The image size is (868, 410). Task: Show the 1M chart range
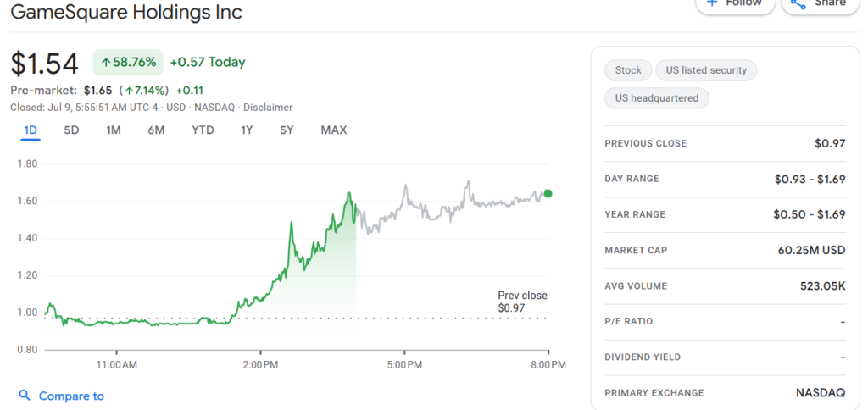click(x=114, y=130)
